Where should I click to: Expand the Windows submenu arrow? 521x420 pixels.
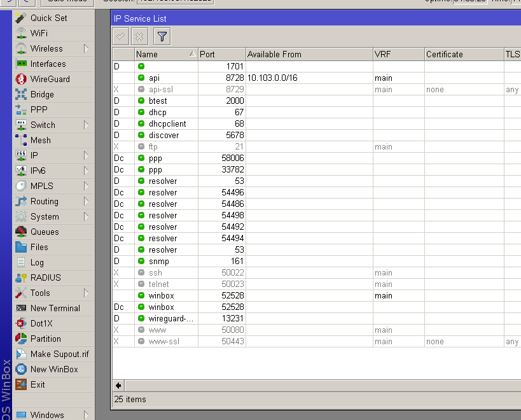pos(86,415)
